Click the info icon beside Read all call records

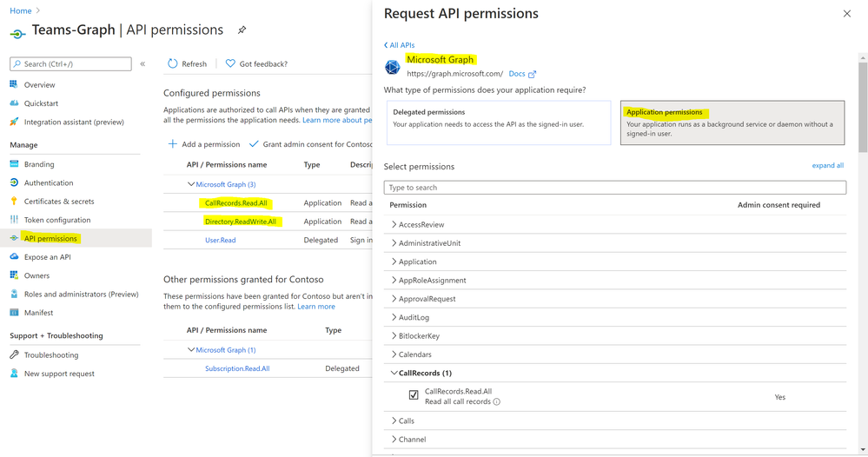coord(497,402)
